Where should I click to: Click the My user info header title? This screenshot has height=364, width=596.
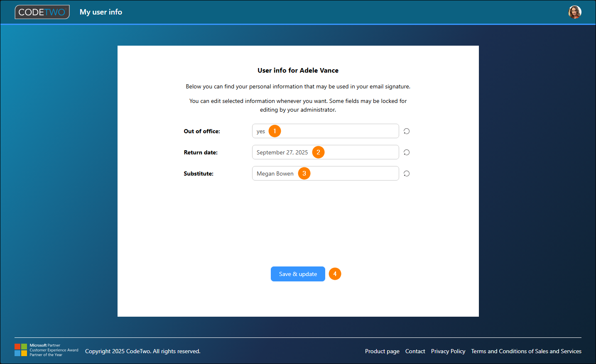[101, 12]
